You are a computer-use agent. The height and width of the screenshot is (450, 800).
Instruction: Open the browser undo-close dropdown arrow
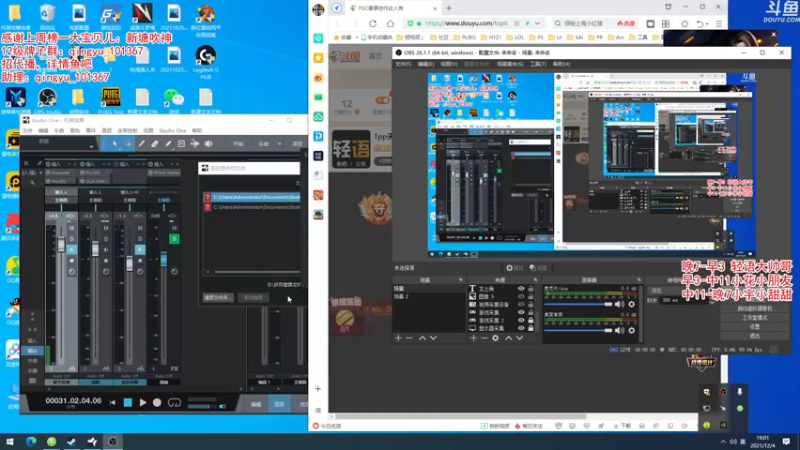click(x=708, y=23)
